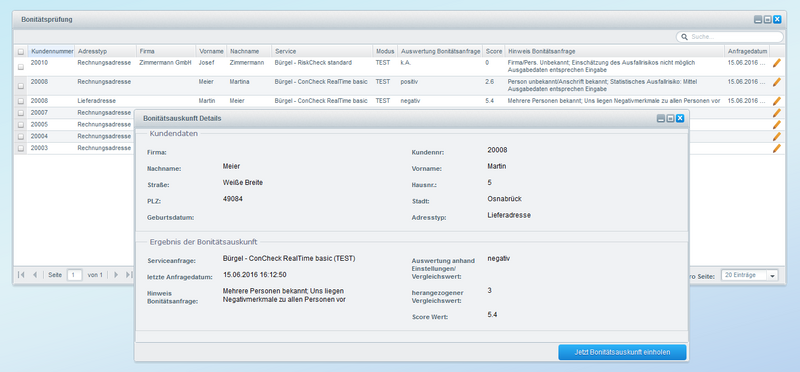Toggle the select-all checkbox in table header
800x372 pixels.
[x=21, y=52]
